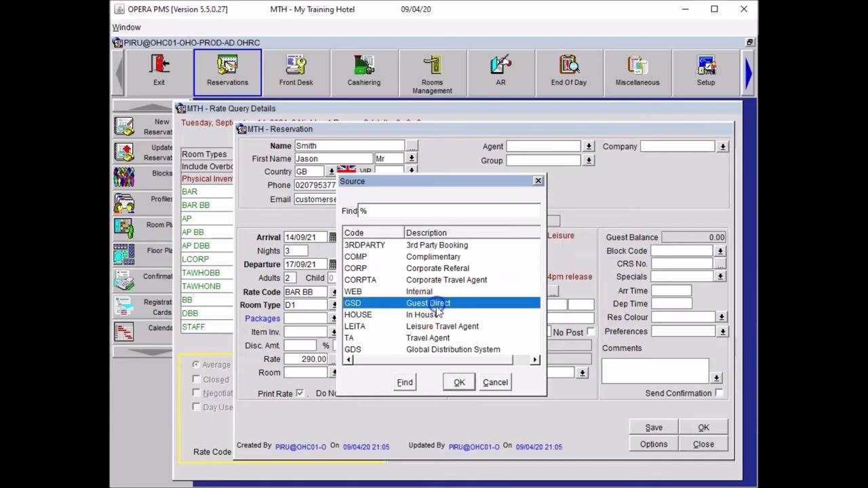Click the Source list horizontal scrollbar
This screenshot has height=488, width=868.
coord(441,360)
